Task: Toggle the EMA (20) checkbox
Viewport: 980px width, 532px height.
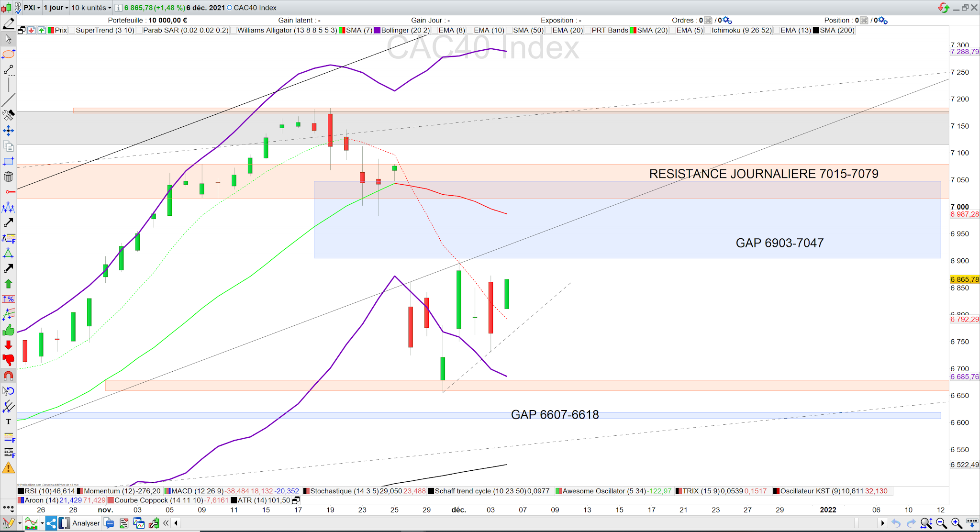Action: click(x=548, y=30)
